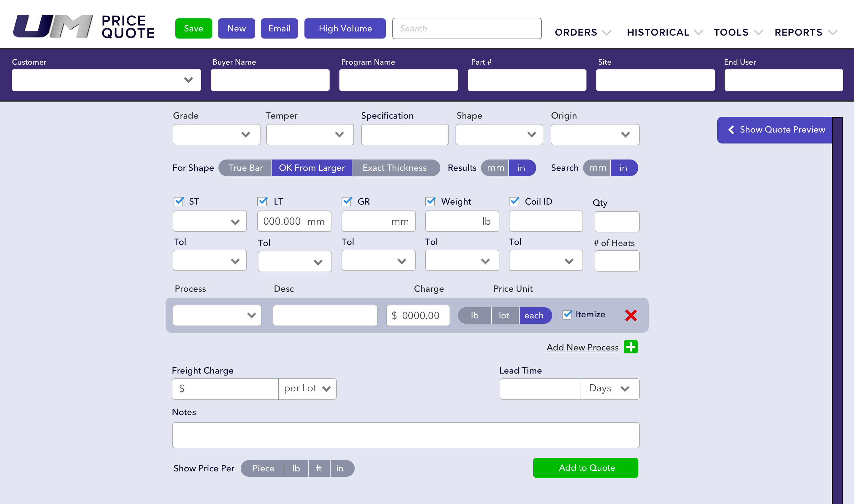This screenshot has height=504, width=854.
Task: Choose lb as process price unit
Action: tap(474, 315)
